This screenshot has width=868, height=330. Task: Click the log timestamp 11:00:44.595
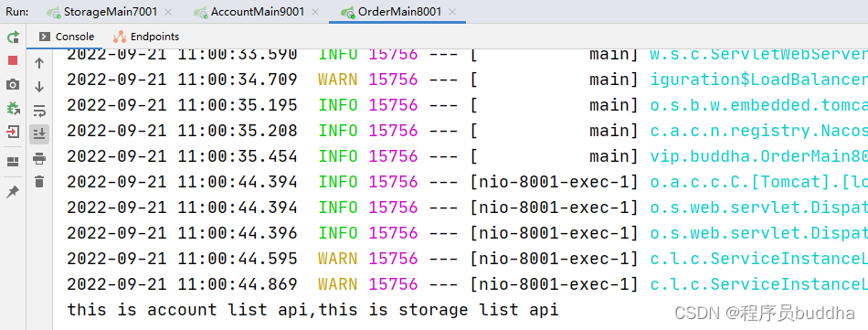tap(182, 258)
